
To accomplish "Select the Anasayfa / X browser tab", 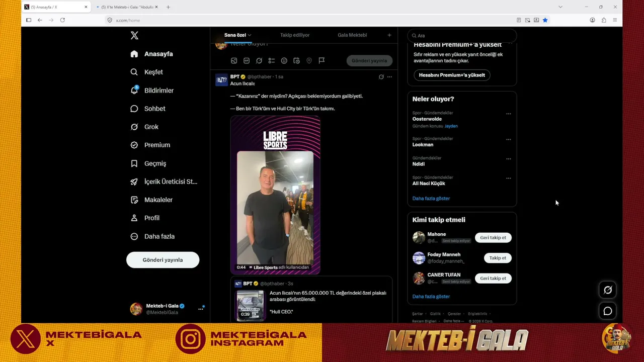I will [x=56, y=7].
